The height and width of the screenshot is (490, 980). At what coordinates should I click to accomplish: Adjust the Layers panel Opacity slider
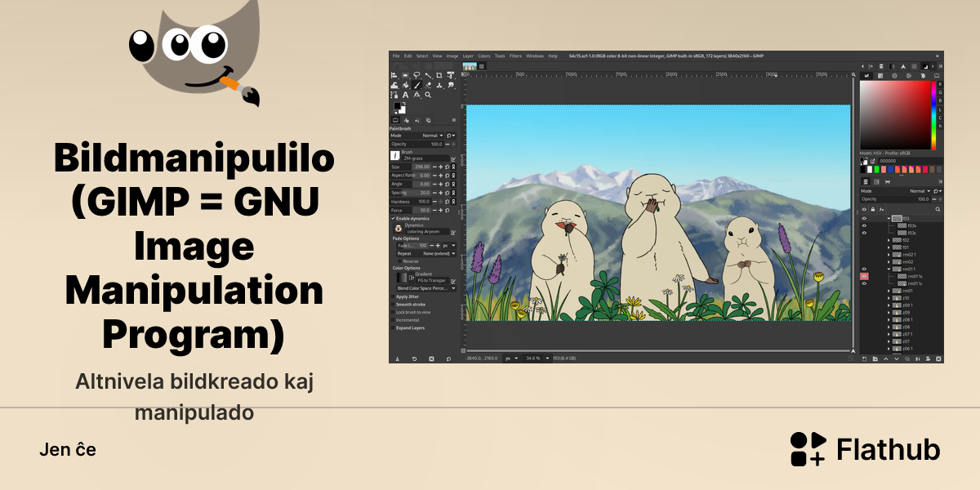[x=895, y=198]
